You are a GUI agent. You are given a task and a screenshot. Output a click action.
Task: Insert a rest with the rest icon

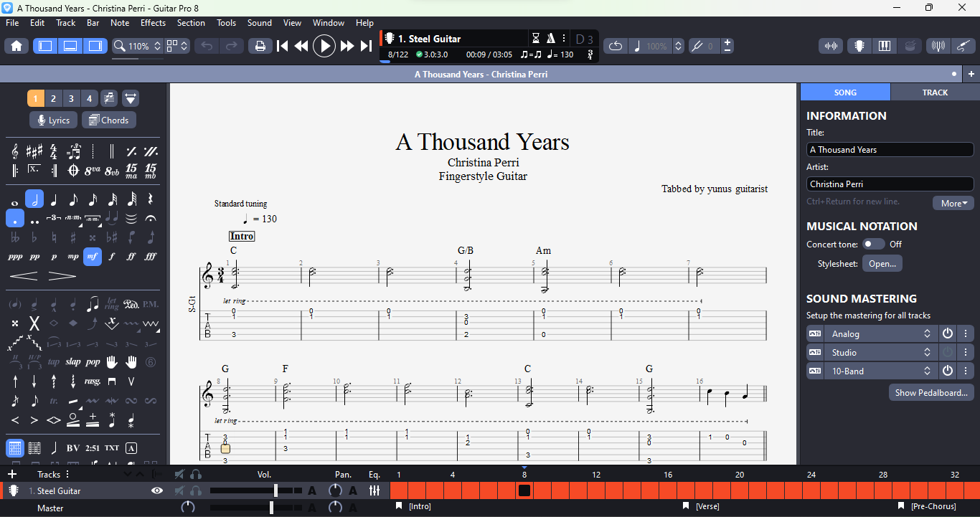pyautogui.click(x=151, y=199)
